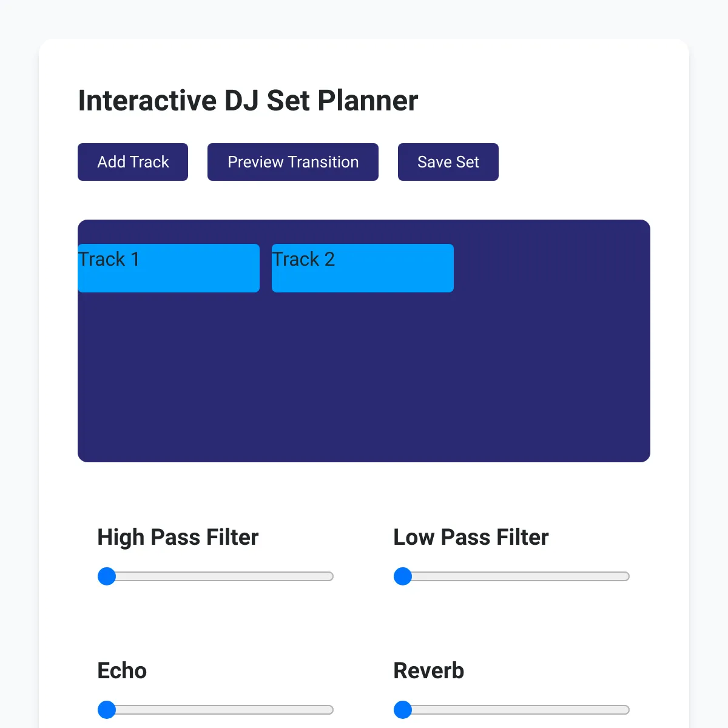Click the Interactive DJ Set Planner heading

248,101
